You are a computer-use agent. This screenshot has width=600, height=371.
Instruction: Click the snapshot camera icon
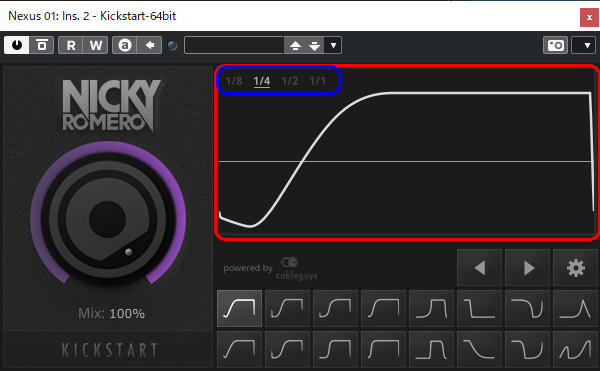click(555, 45)
